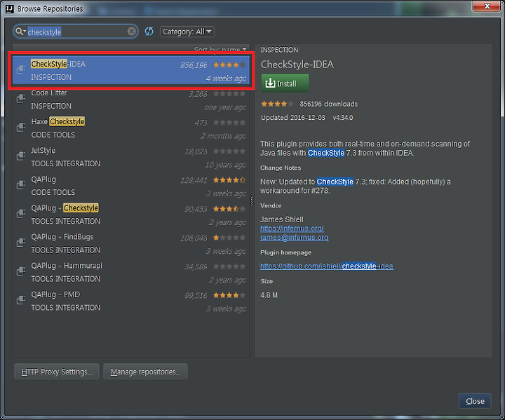Select the QAPlug - PMD plugin
The height and width of the screenshot is (420, 505).
point(131,301)
